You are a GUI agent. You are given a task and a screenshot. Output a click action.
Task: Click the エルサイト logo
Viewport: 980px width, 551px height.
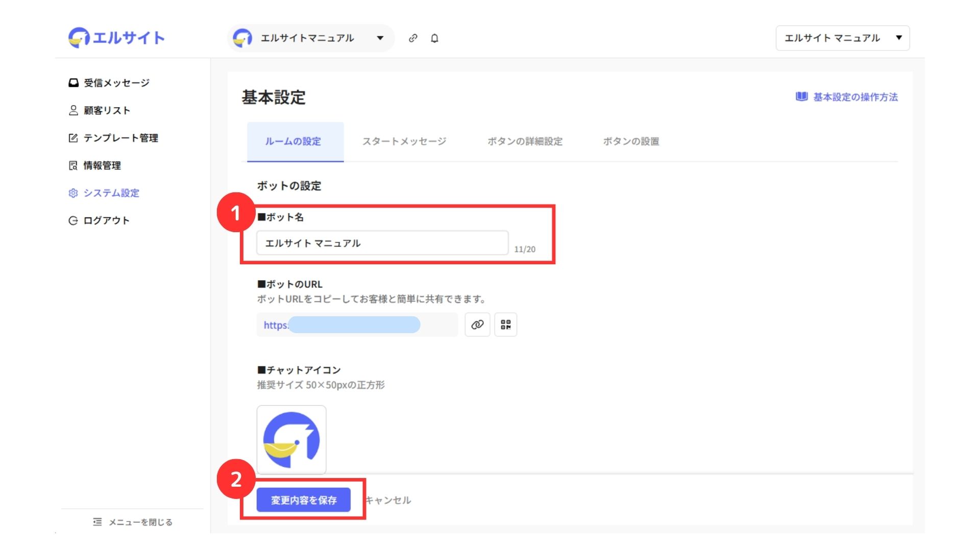116,38
